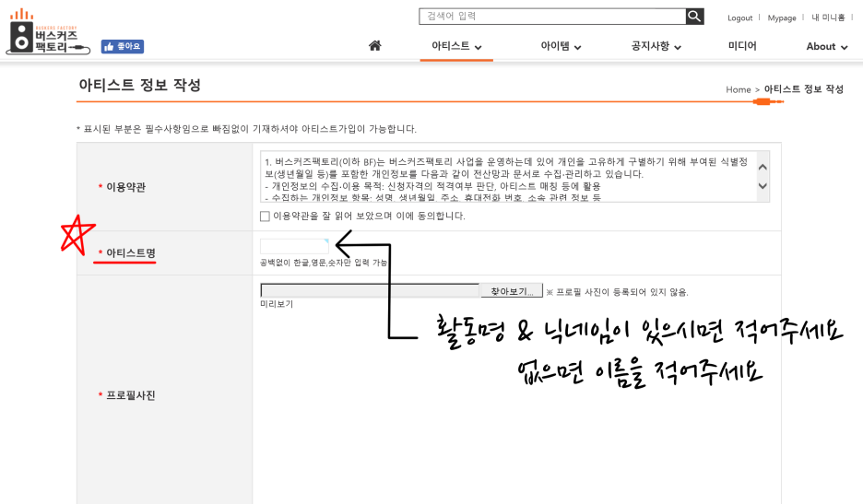The width and height of the screenshot is (863, 504).
Task: Expand the About menu
Action: [827, 47]
